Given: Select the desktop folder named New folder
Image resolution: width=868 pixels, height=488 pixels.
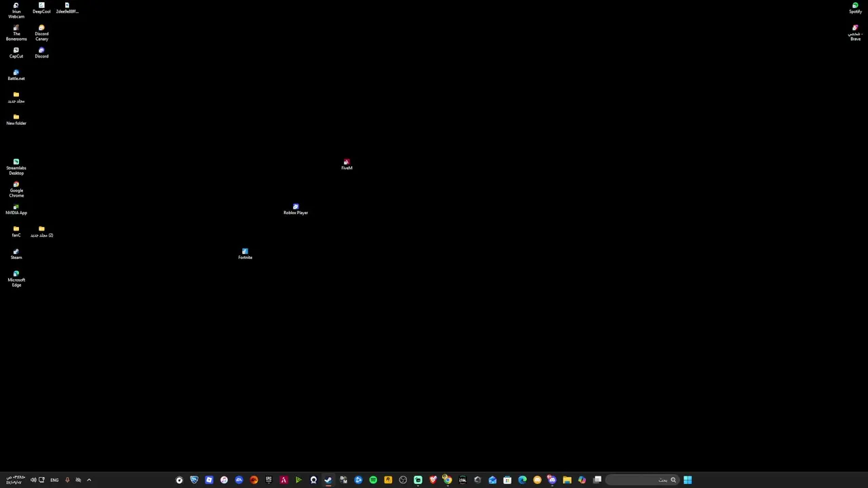Looking at the screenshot, I should pyautogui.click(x=16, y=120).
